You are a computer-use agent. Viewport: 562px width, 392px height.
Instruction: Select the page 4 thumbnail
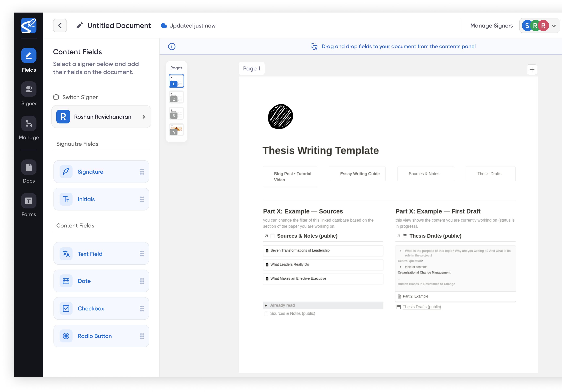coord(176,130)
